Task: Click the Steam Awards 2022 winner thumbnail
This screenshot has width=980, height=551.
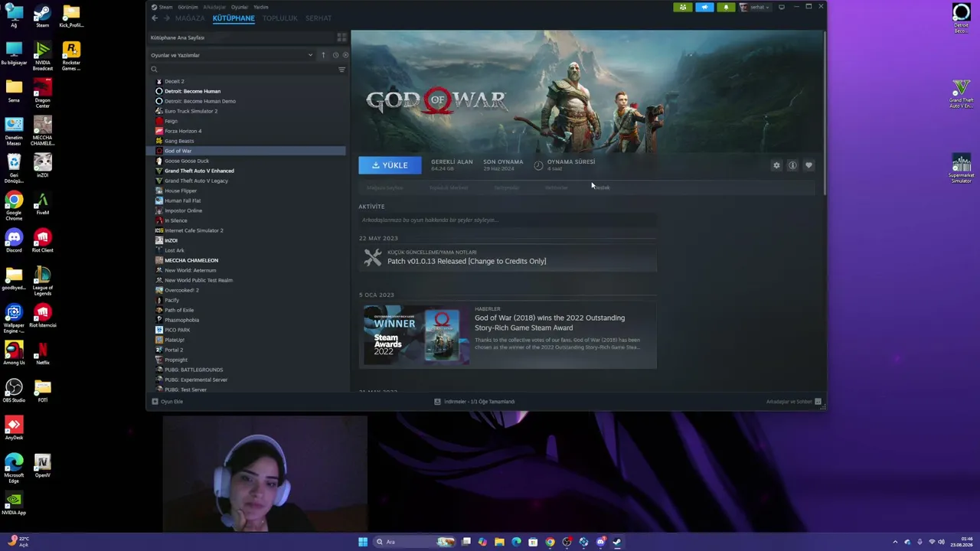Action: click(x=416, y=335)
